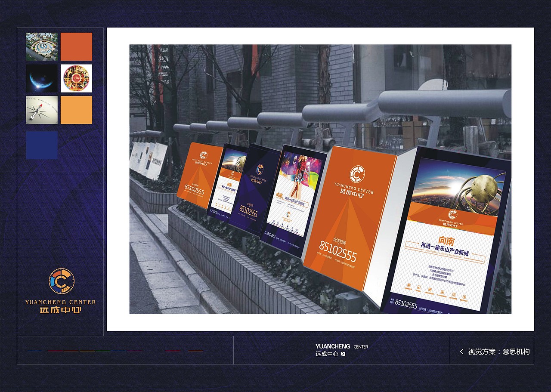Click the orange 远成中心 logo text

pyautogui.click(x=61, y=310)
